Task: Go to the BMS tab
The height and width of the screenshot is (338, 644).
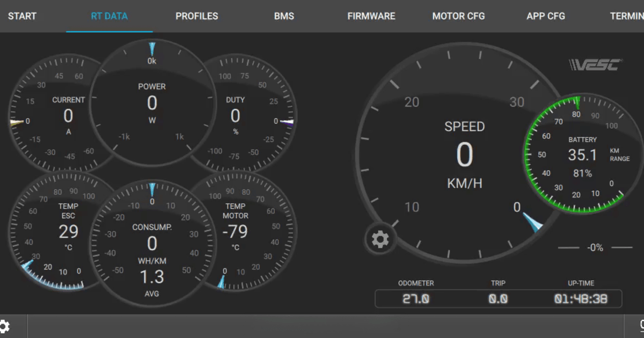Action: [284, 16]
